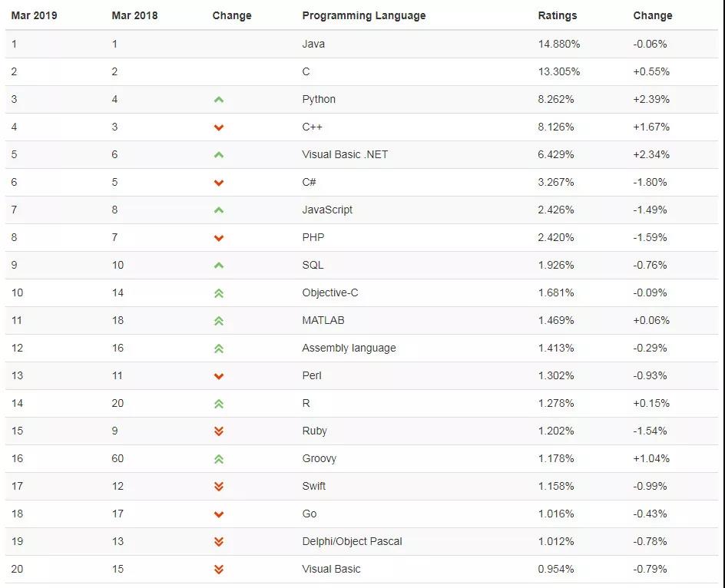This screenshot has width=725, height=588.
Task: Click the double green up arrow for Objective-C
Action: point(219,293)
